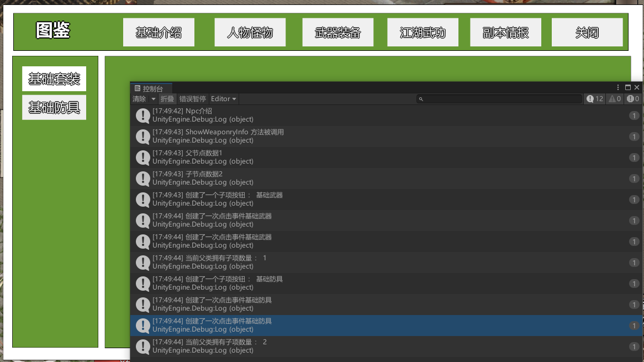Screen dimensions: 644x362
Task: Select the log '创建了一个子项按钮： 基础防具'
Action: (386, 283)
